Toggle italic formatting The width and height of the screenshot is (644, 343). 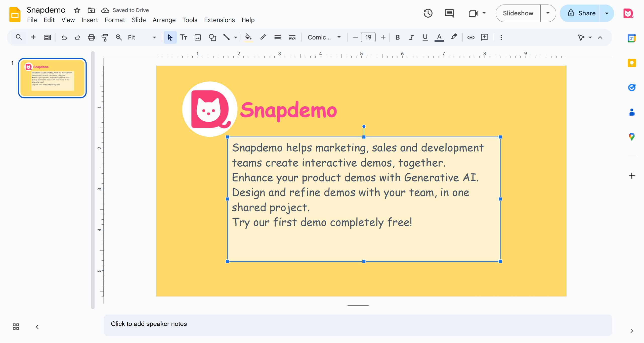tap(411, 37)
